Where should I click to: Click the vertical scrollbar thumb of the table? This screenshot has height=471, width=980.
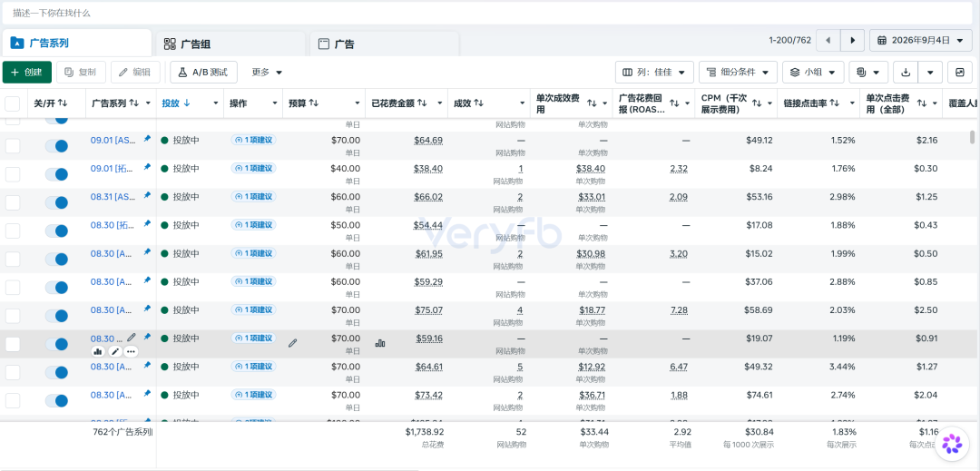[x=972, y=137]
